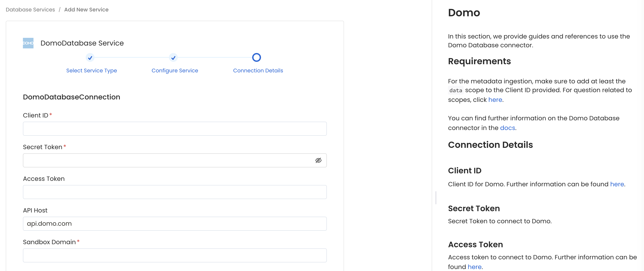Viewport: 644px width, 271px height.
Task: Click the Add New Service breadcrumb
Action: [x=86, y=9]
